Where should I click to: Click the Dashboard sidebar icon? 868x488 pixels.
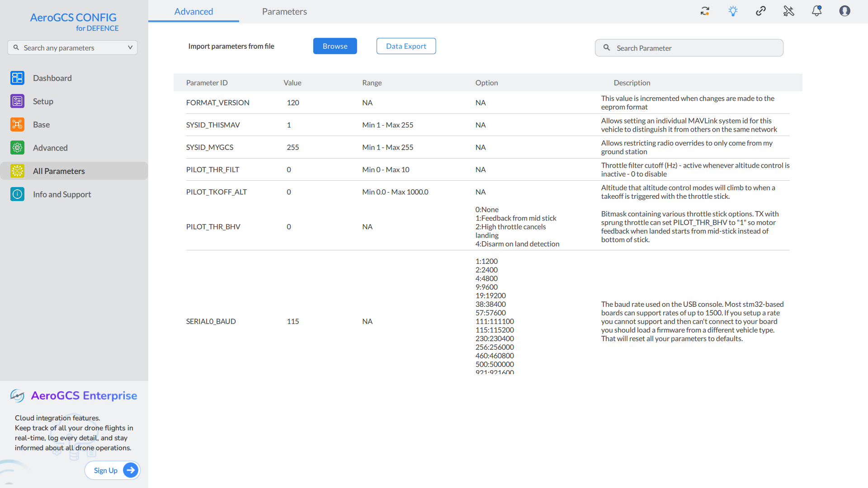[x=17, y=78]
